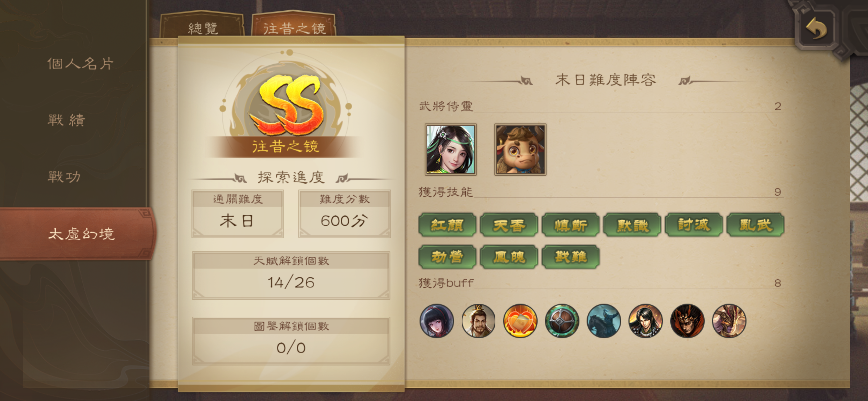Tap the horseback rider buff icon
The height and width of the screenshot is (401, 868).
pyautogui.click(x=604, y=321)
